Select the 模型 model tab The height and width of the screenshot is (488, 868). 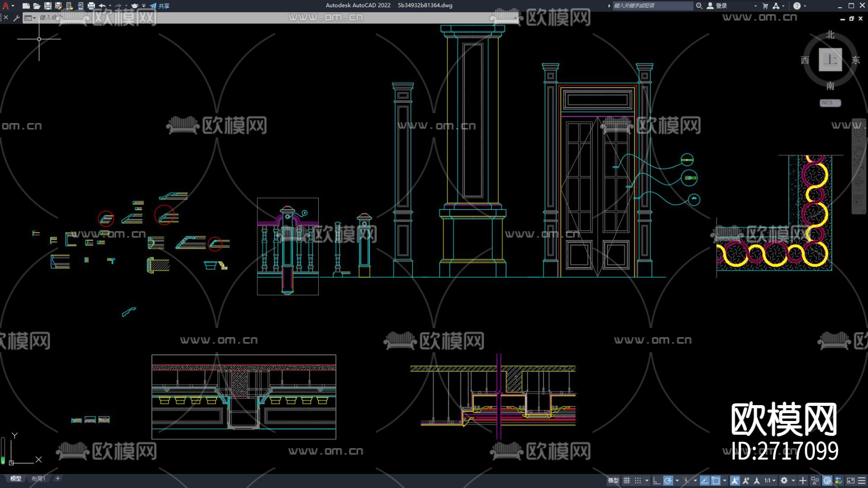(x=16, y=478)
